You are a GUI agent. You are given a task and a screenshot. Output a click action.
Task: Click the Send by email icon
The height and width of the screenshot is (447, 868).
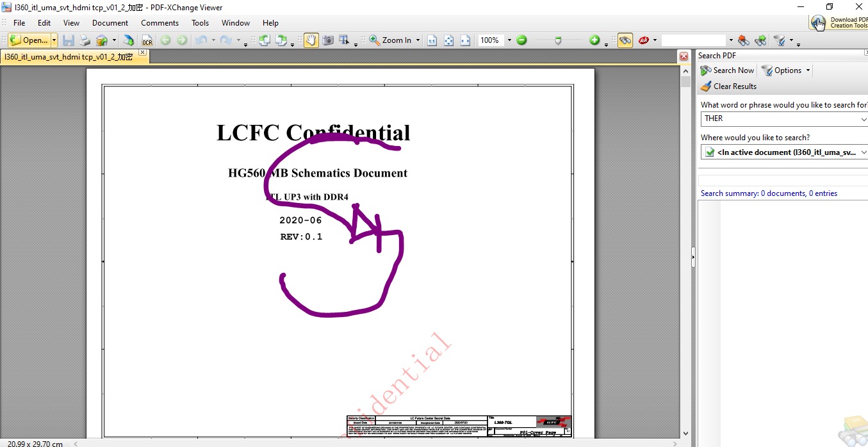point(102,40)
